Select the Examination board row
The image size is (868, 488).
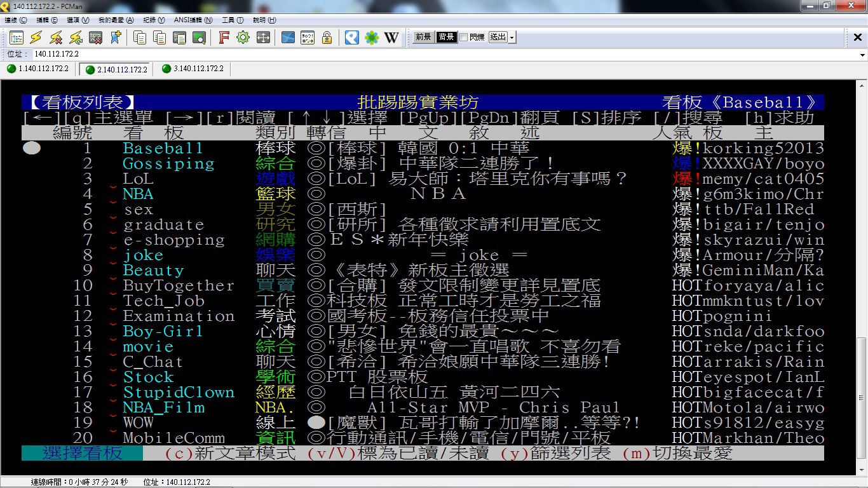(x=423, y=316)
